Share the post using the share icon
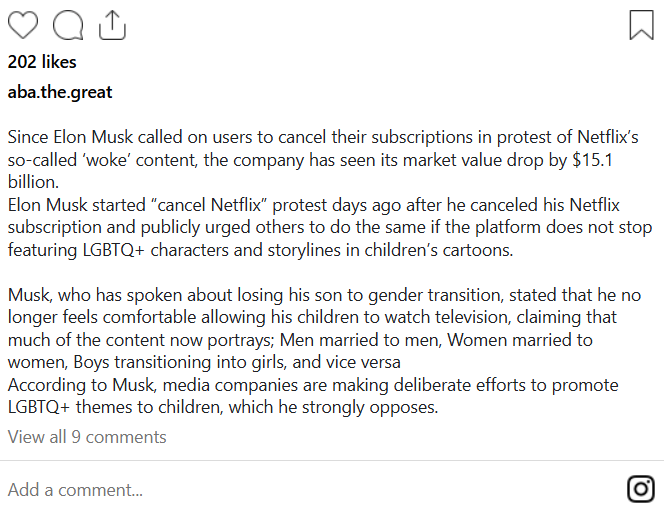This screenshot has height=513, width=664. click(x=113, y=25)
